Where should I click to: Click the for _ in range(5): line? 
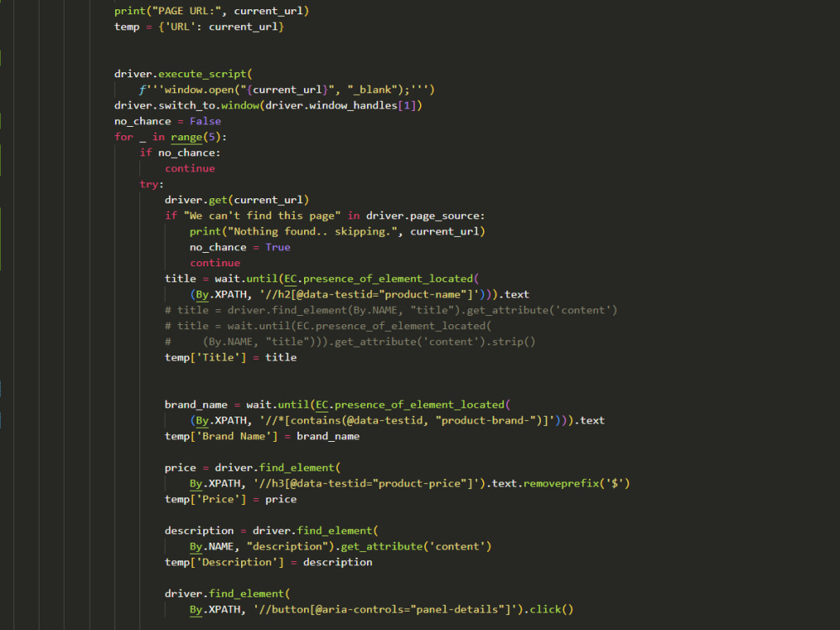[171, 137]
